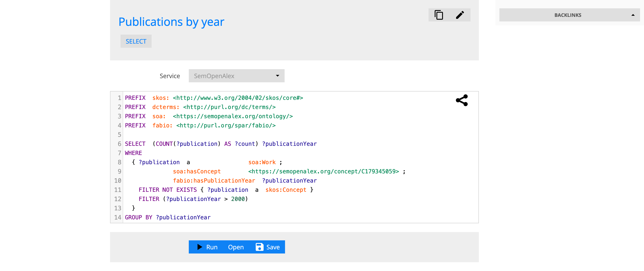Click the Run play triangle icon
The image size is (644, 271).
[199, 247]
